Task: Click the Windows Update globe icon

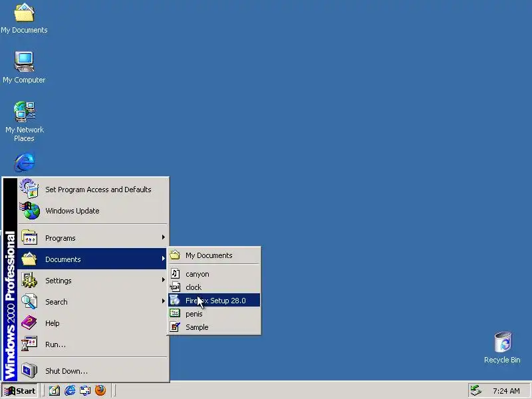Action: (x=29, y=211)
